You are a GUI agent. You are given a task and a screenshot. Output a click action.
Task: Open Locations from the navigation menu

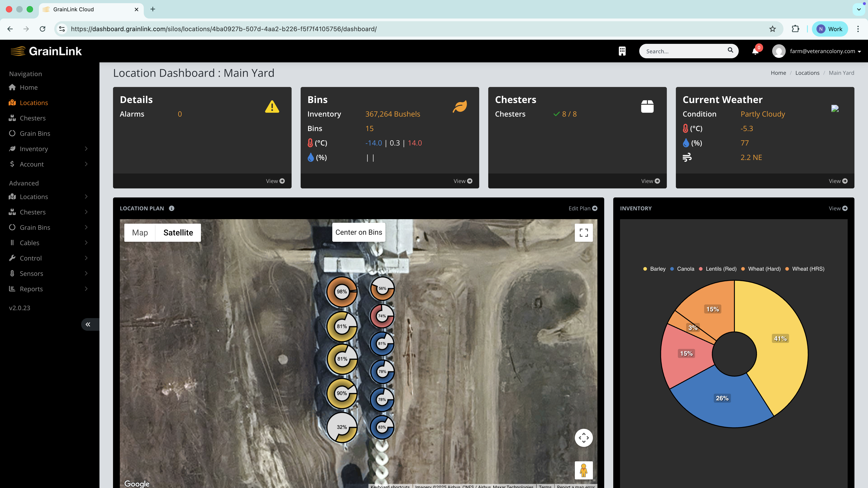pos(34,102)
